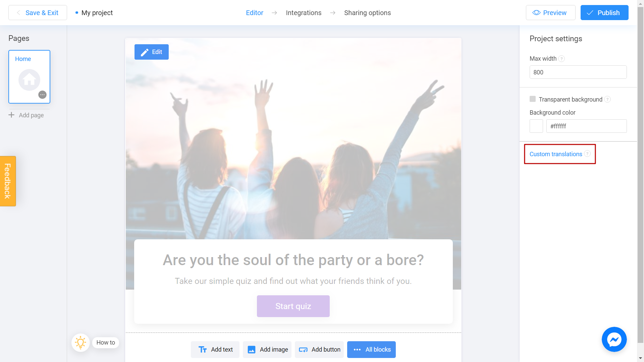Click the live chat messenger icon
Screen dimensions: 644x362
point(614,340)
